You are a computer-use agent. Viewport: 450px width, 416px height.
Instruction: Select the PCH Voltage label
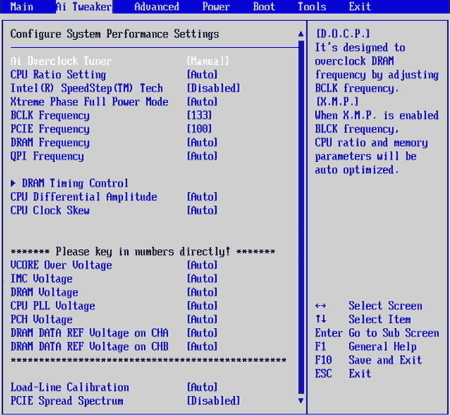click(41, 320)
